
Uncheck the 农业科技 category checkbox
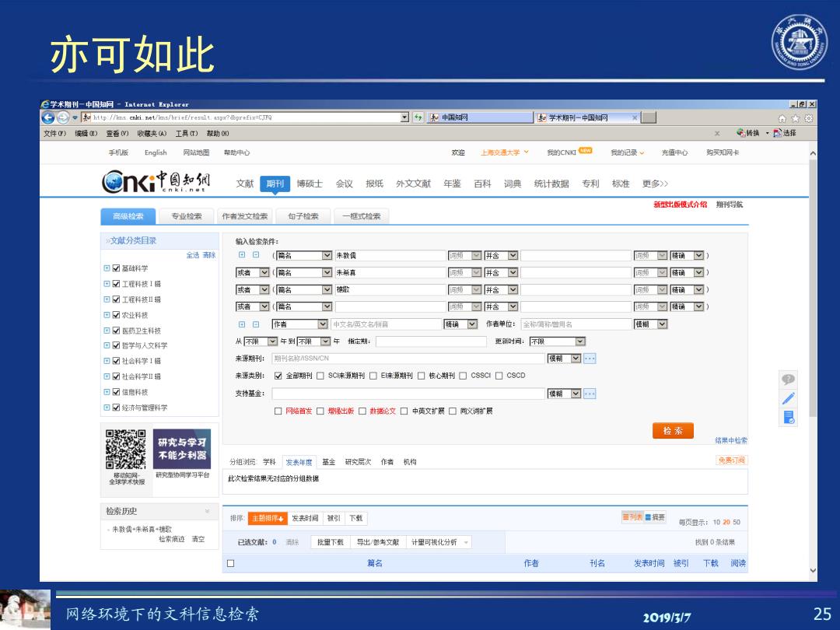[x=116, y=315]
